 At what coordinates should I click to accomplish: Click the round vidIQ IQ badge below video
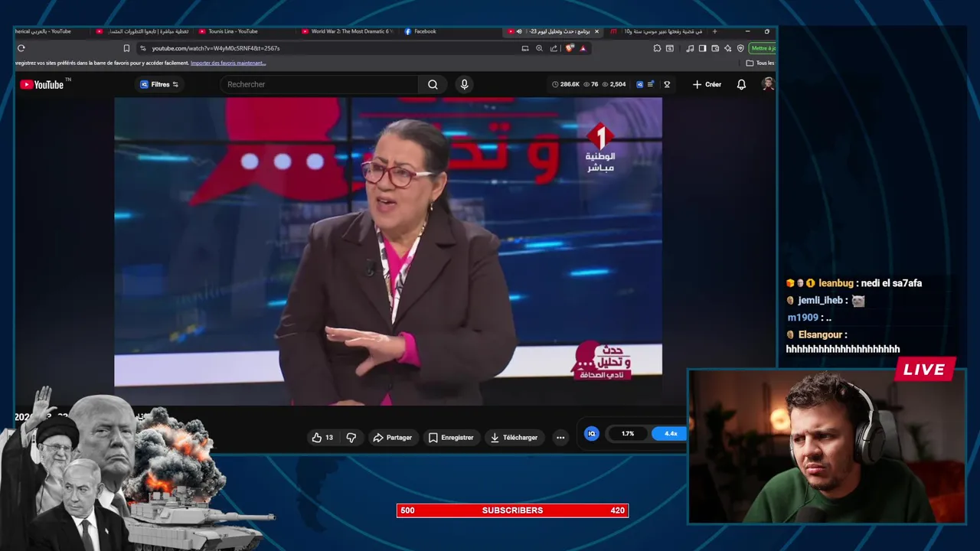pos(591,433)
